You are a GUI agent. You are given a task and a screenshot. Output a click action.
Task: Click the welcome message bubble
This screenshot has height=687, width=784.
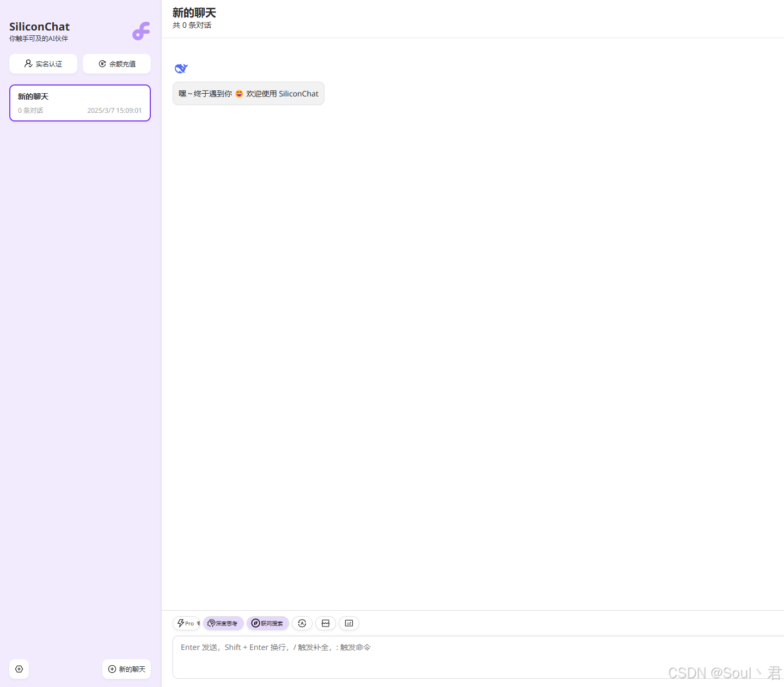point(248,94)
